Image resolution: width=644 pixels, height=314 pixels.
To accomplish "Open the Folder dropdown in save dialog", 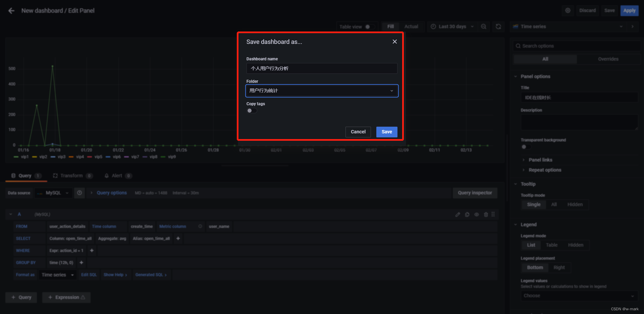I will point(322,91).
